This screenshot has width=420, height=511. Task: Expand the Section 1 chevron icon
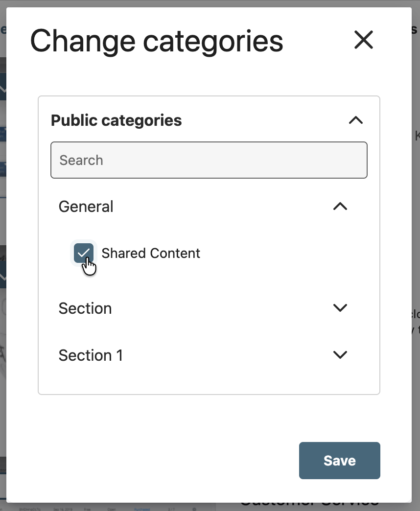(340, 355)
